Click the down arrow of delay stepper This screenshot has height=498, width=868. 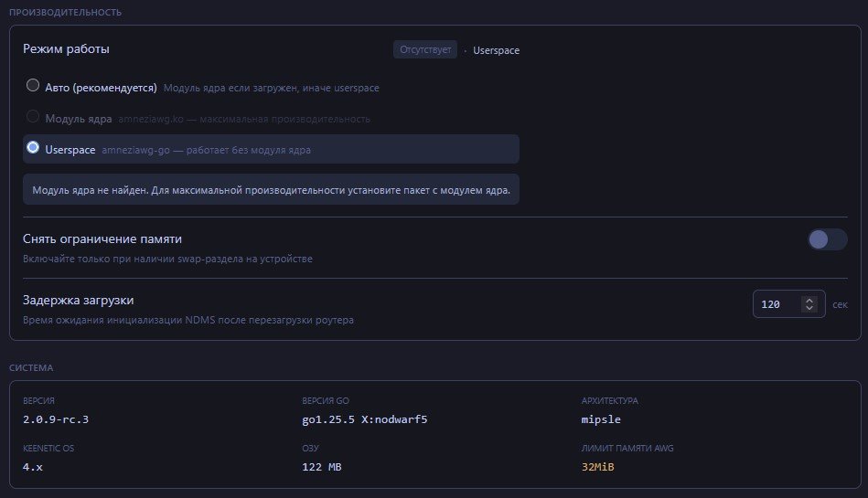tap(808, 309)
